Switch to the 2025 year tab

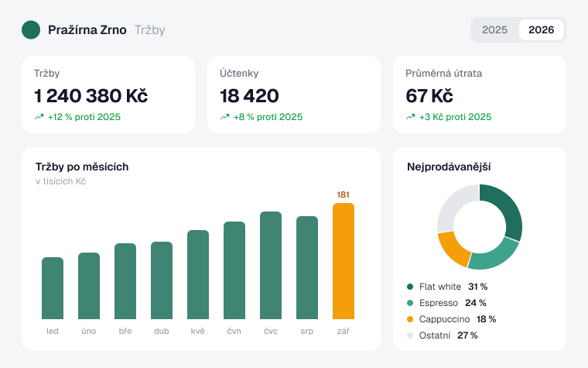pos(494,29)
